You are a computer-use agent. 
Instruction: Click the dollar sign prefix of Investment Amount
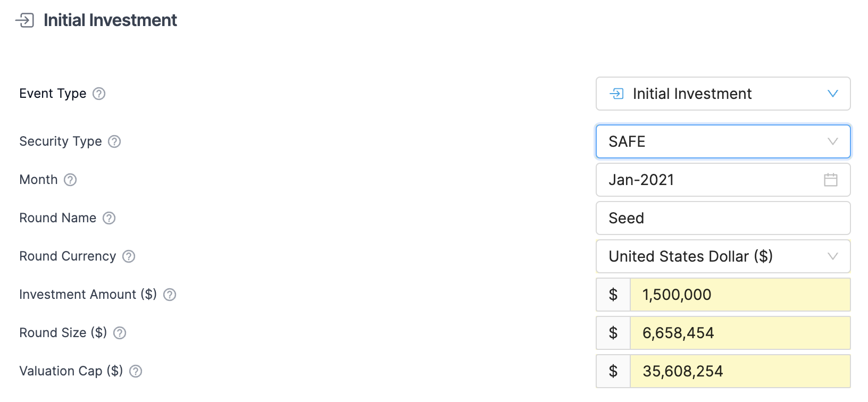(613, 295)
